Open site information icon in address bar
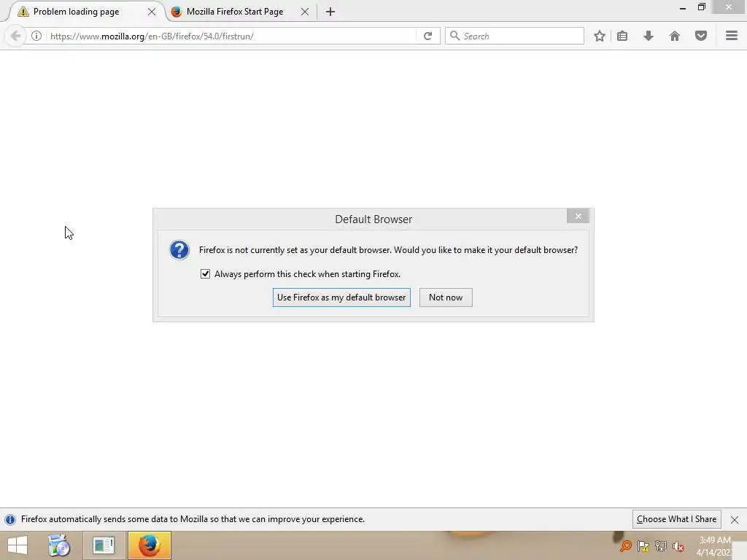747x560 pixels. click(36, 36)
